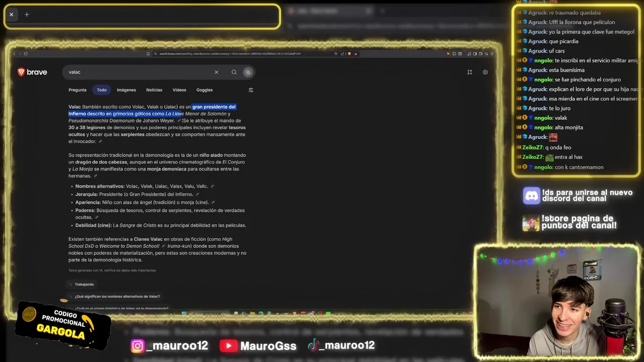Reload the Brave search page
The image size is (644, 362).
(x=26, y=54)
